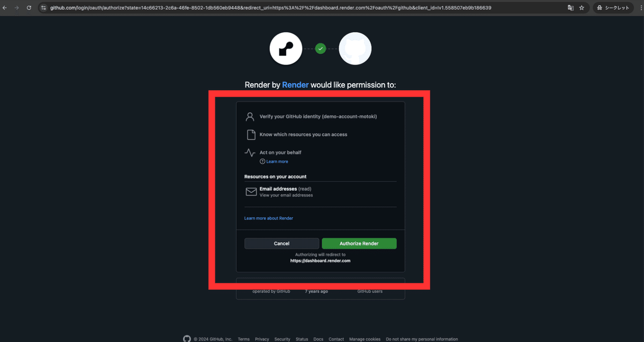Click the translate page icon
The image size is (644, 342).
(x=570, y=8)
